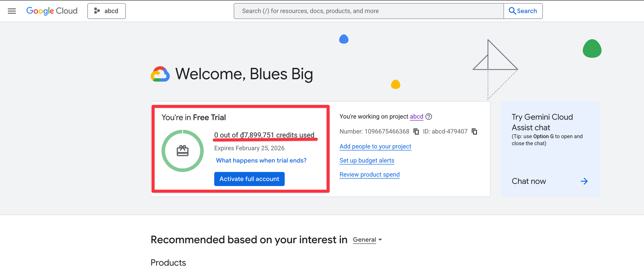This screenshot has height=278, width=644.
Task: Click the abcd project name link
Action: coord(416,116)
